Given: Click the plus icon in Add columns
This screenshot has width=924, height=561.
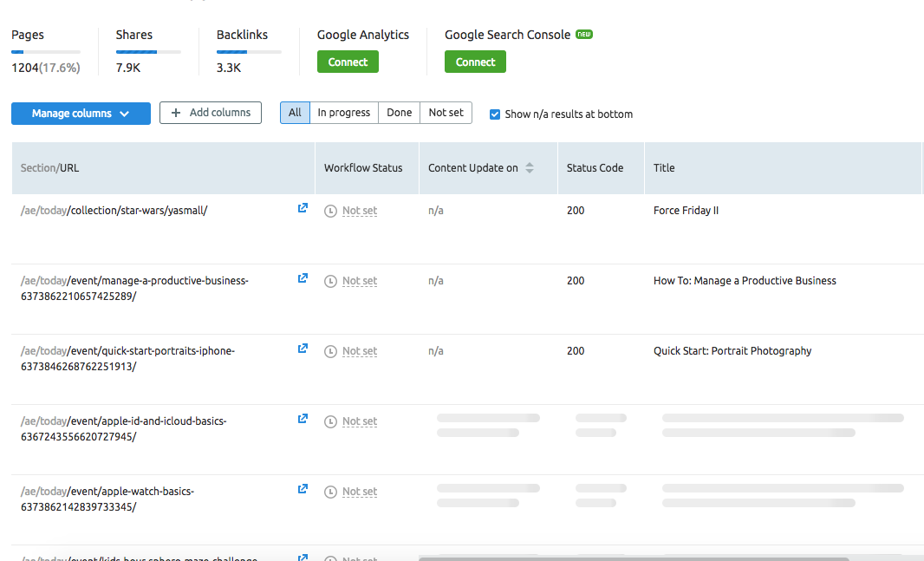Looking at the screenshot, I should pos(176,113).
